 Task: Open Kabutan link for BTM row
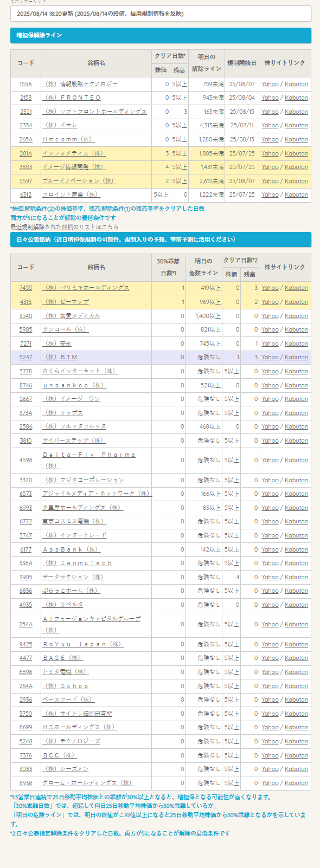[296, 358]
